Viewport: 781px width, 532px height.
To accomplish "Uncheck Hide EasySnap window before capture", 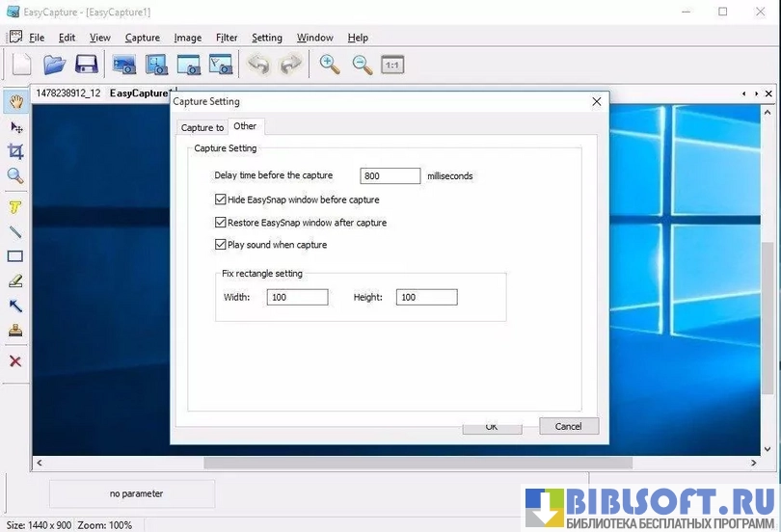I will coord(221,200).
